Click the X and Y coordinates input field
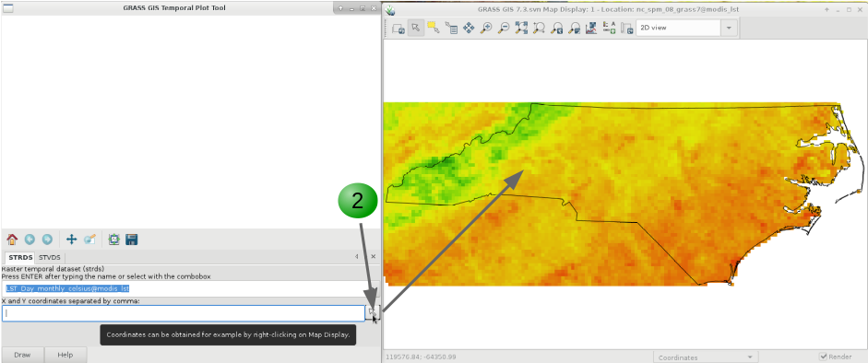868x363 pixels. click(184, 313)
